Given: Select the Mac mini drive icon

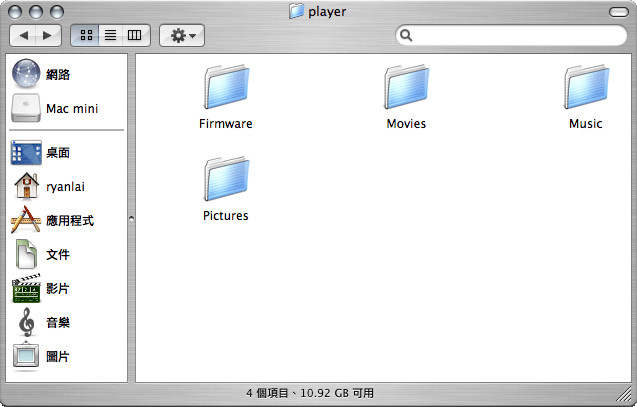Looking at the screenshot, I should [x=26, y=108].
